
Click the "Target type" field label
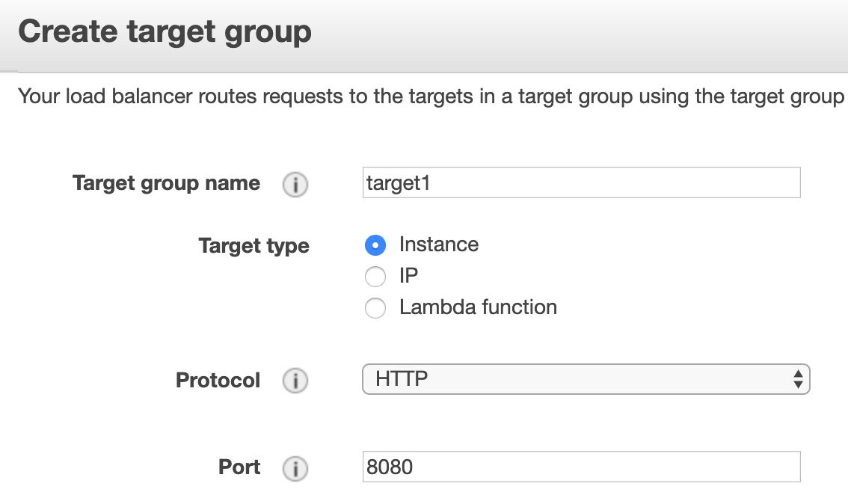pyautogui.click(x=254, y=246)
